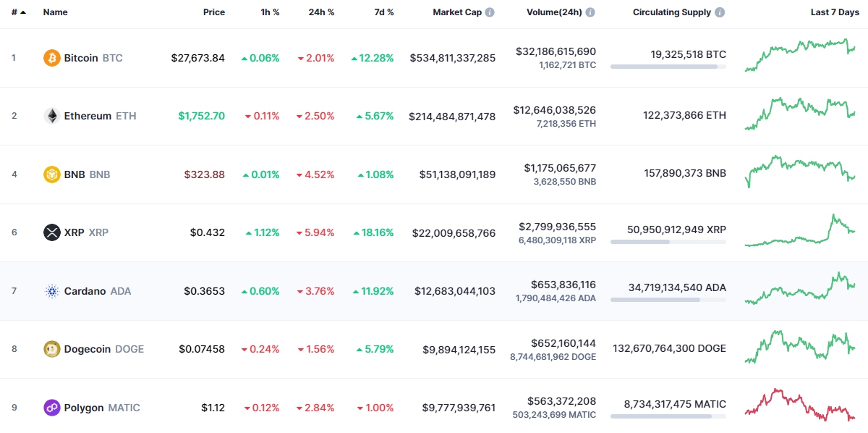Screen dimensions: 868x433
Task: Open the Cardano ADA name link
Action: pos(98,291)
